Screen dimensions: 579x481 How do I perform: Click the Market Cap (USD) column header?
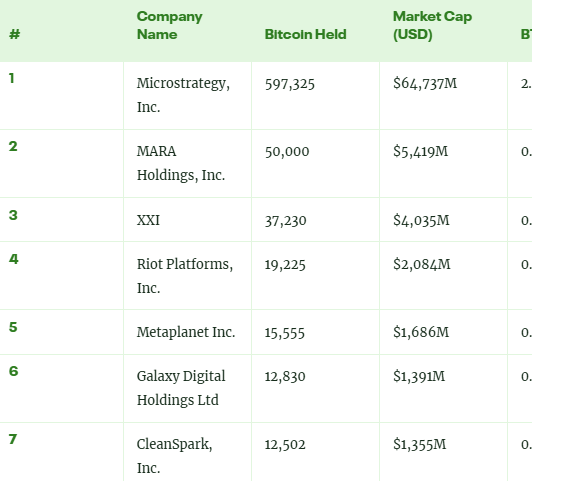[x=432, y=25]
